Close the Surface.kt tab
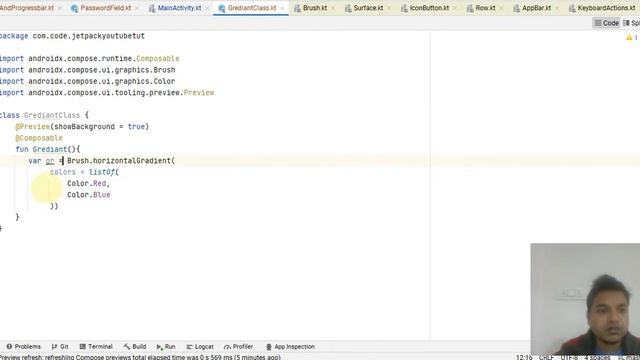 pyautogui.click(x=389, y=8)
